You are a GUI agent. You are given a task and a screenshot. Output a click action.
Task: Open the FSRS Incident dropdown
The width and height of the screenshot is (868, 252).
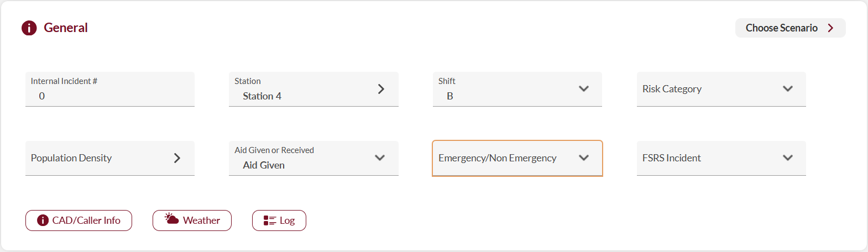click(x=720, y=158)
